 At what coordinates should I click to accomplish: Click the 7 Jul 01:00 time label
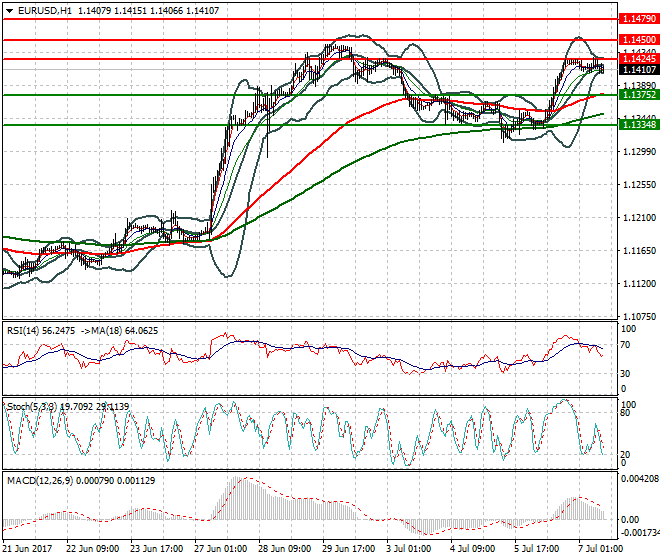click(601, 549)
